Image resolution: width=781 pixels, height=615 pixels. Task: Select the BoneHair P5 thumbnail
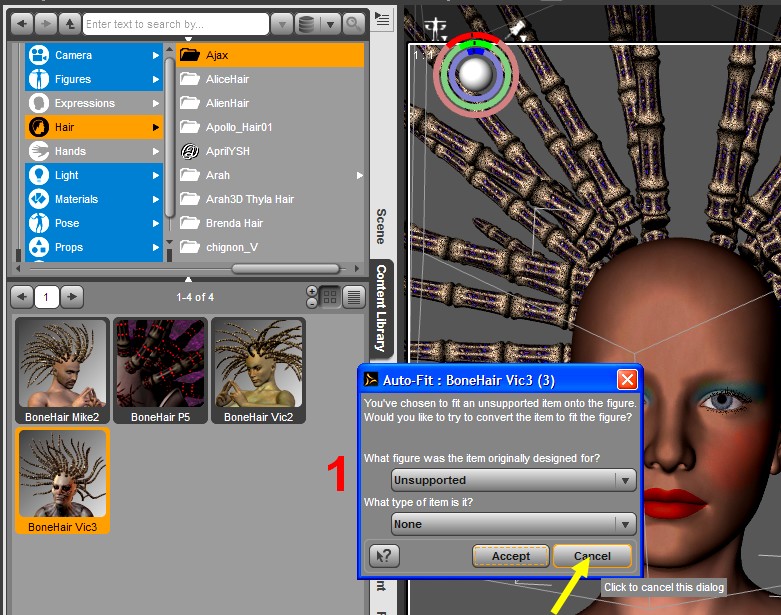pos(160,371)
